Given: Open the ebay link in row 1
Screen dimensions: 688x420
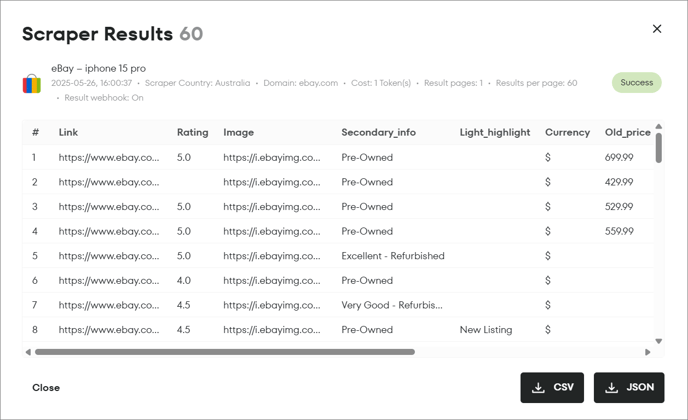Looking at the screenshot, I should point(109,157).
